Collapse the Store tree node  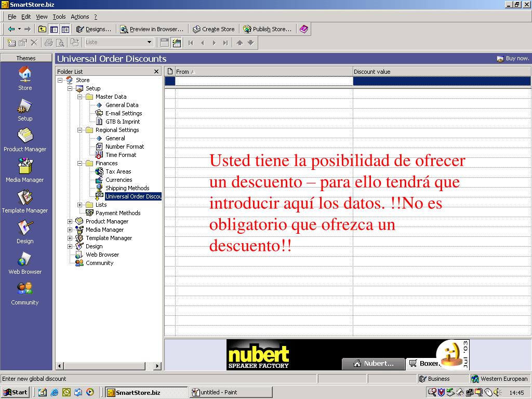(60, 80)
